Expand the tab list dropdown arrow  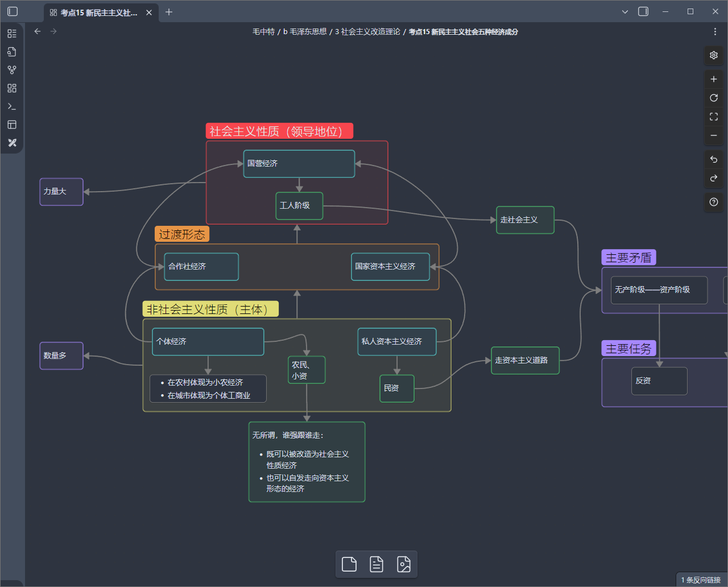pos(625,12)
